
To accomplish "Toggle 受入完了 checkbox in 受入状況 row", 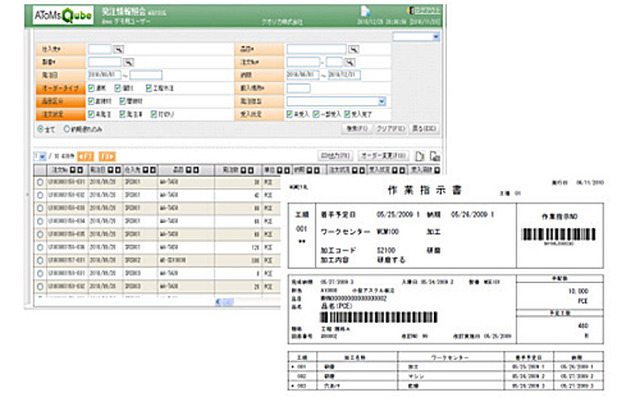I will [347, 114].
